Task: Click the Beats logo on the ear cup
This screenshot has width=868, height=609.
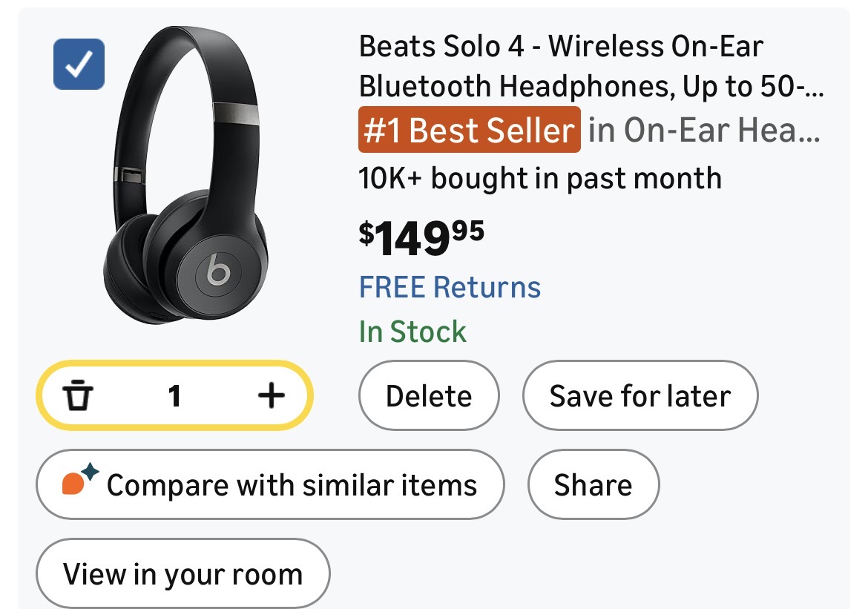Action: pyautogui.click(x=218, y=272)
